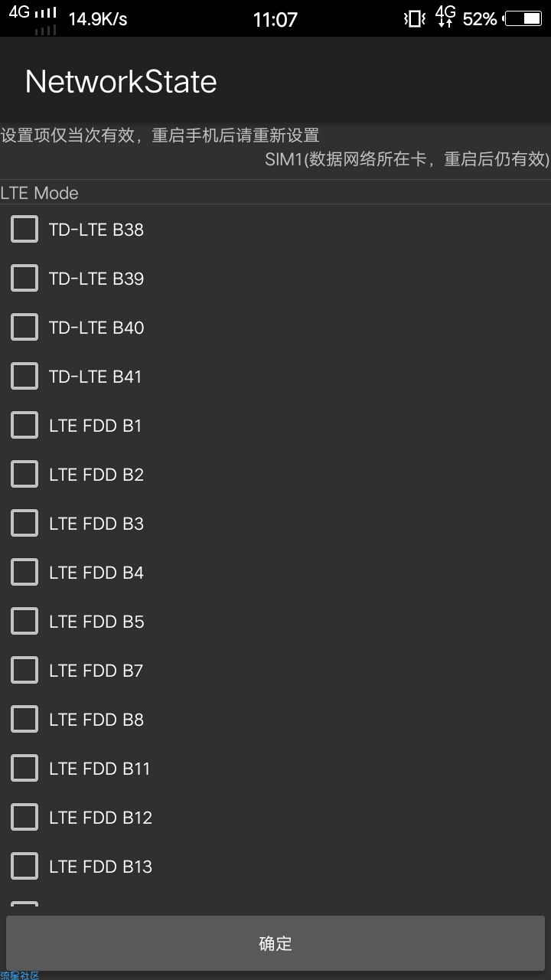Image resolution: width=551 pixels, height=980 pixels.
Task: Select the LTE FDD B7 checkbox
Action: (x=24, y=670)
